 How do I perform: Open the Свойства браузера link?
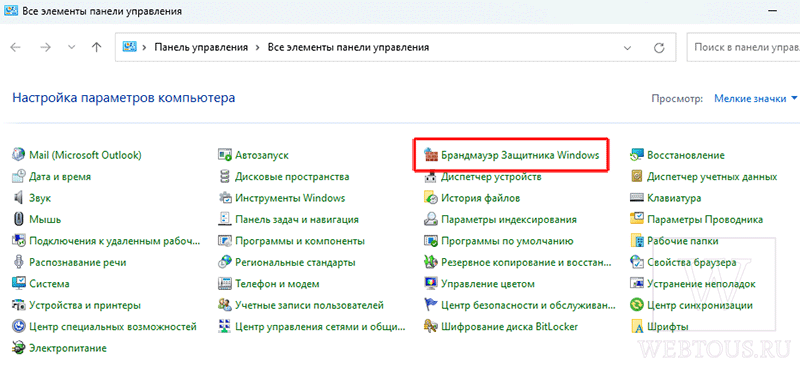coord(691,262)
